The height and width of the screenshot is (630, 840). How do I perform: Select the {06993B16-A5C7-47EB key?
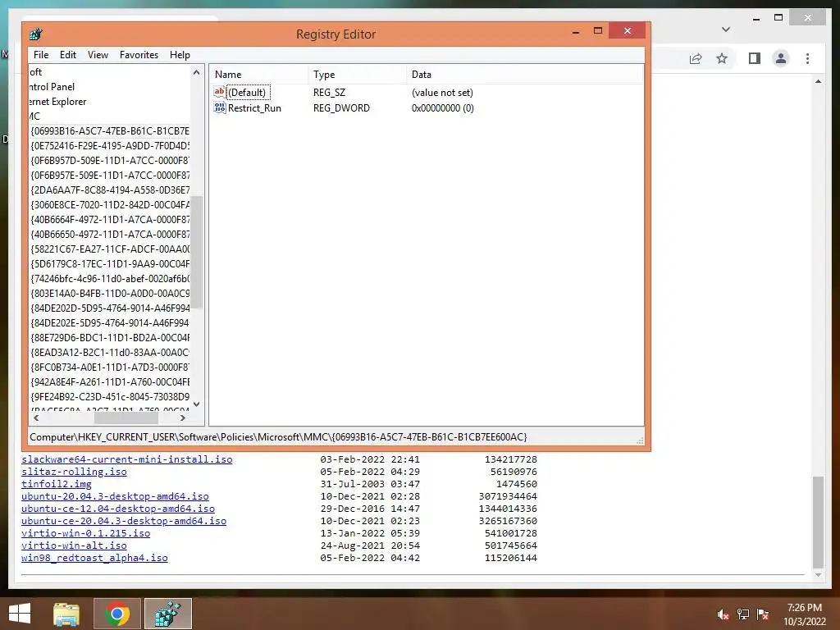click(x=110, y=130)
